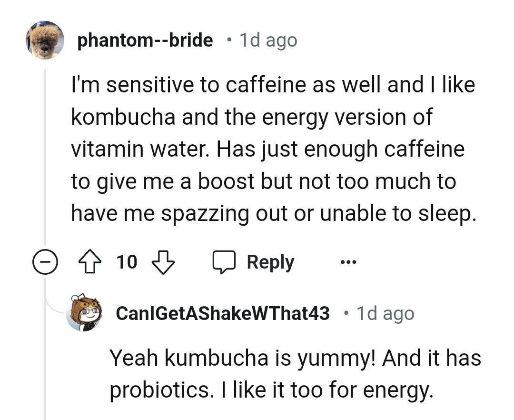Downvote phantom--bride's comment

[x=163, y=261]
